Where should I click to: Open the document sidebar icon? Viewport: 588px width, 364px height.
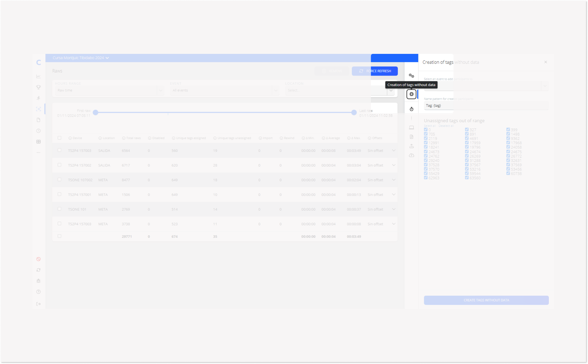(38, 120)
